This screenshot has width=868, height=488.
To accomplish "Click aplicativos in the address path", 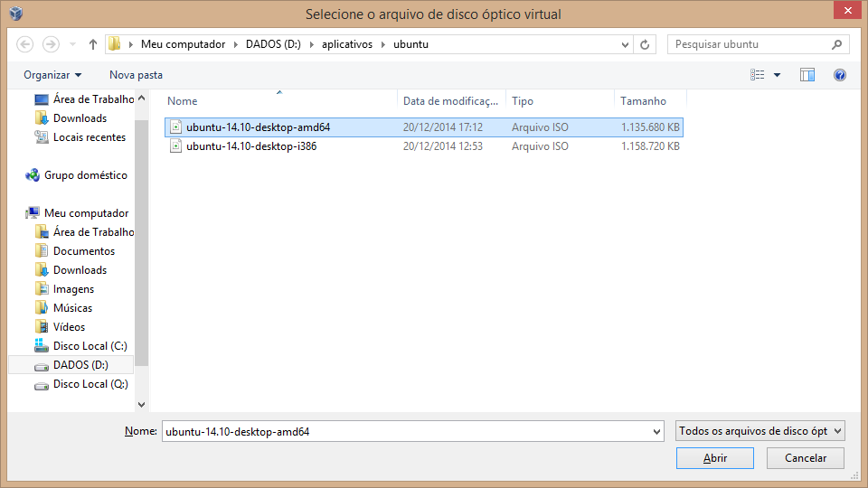I will click(x=347, y=44).
